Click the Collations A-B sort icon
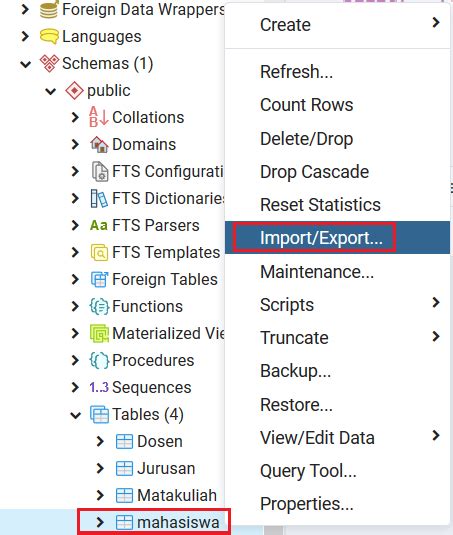Screen dimensions: 453x535 [99, 117]
